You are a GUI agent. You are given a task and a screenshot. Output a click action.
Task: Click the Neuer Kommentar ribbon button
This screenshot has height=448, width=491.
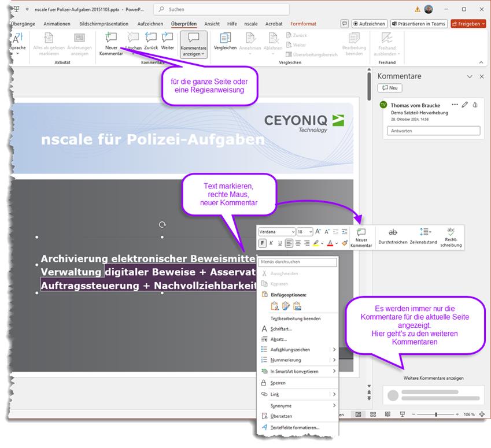111,44
